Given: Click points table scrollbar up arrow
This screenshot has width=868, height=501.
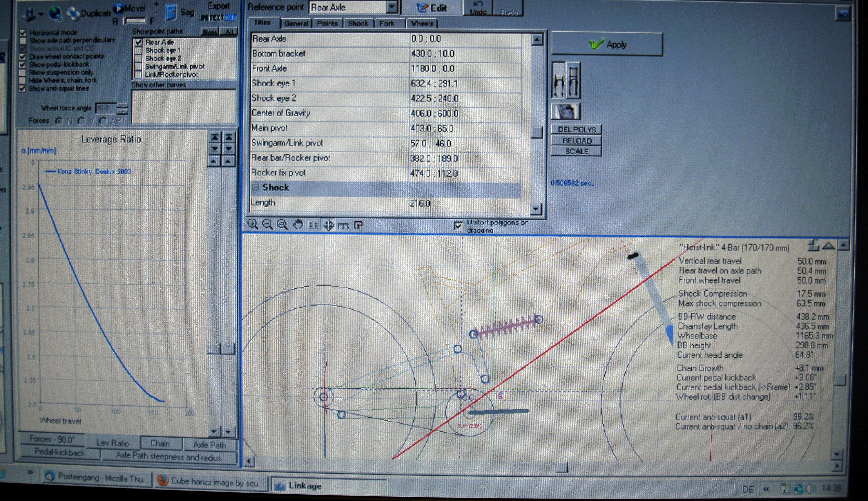Looking at the screenshot, I should (537, 40).
